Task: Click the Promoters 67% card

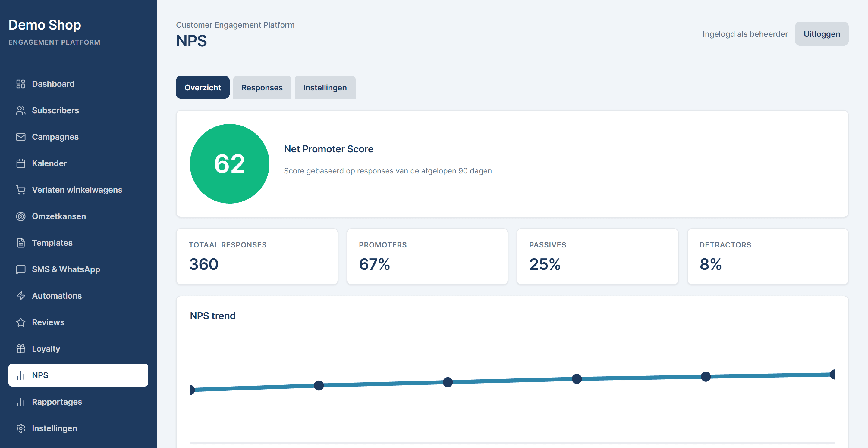Action: coord(427,257)
